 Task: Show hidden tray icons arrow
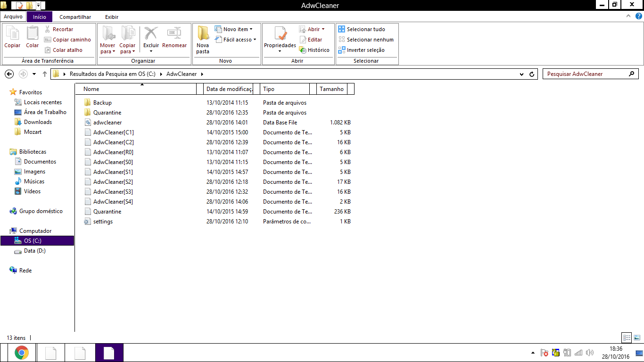coord(533,353)
